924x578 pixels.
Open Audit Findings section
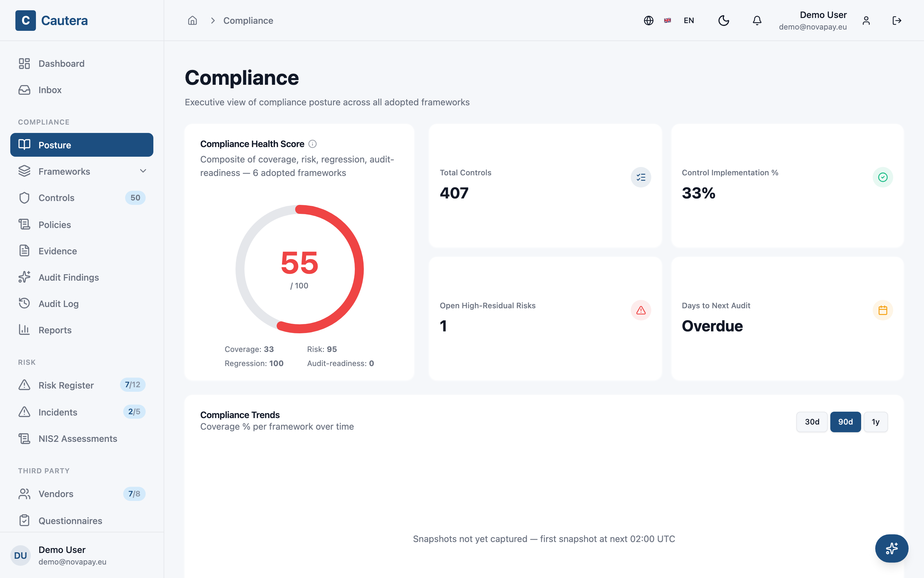(82, 277)
